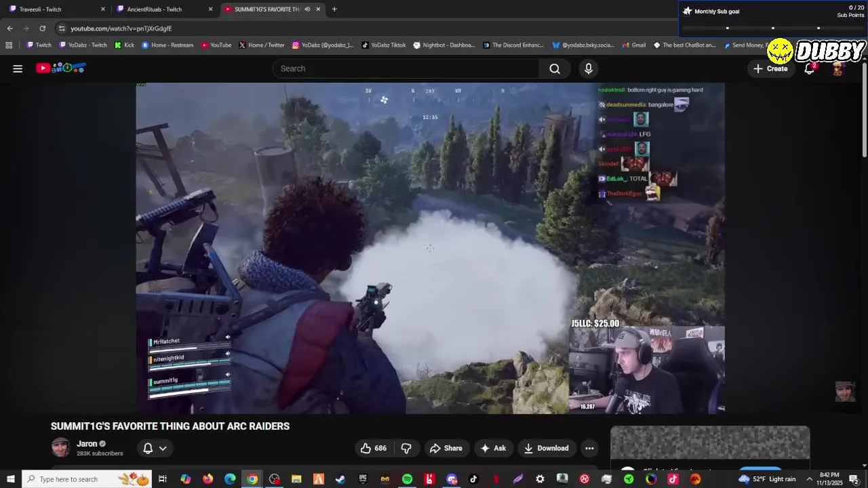Open Jaron channel avatar
Viewport: 868px width, 488px height.
click(x=60, y=447)
